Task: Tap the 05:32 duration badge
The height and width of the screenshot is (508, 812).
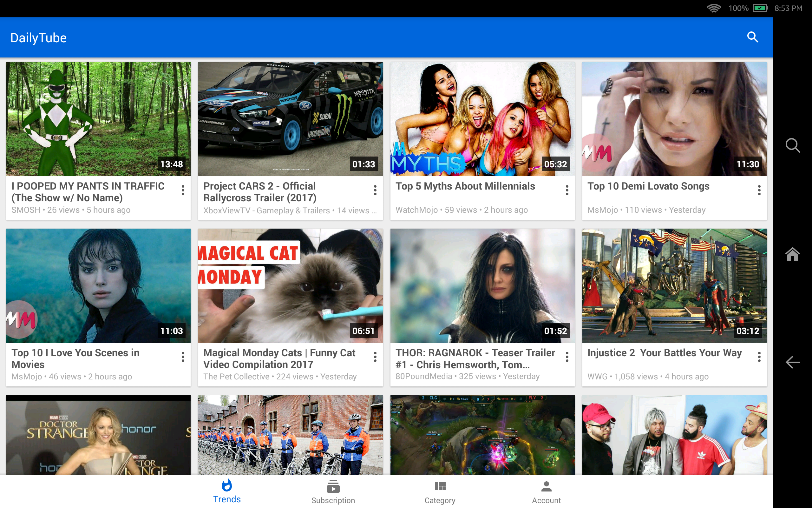Action: tap(556, 164)
